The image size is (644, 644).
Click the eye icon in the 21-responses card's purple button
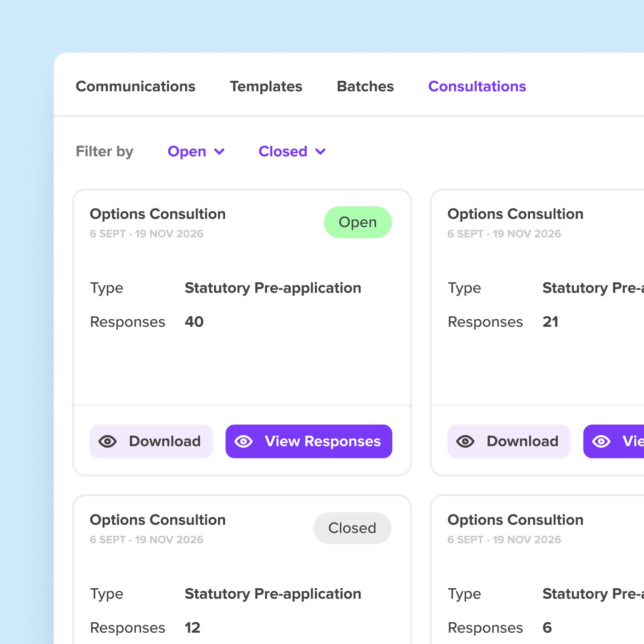tap(601, 441)
